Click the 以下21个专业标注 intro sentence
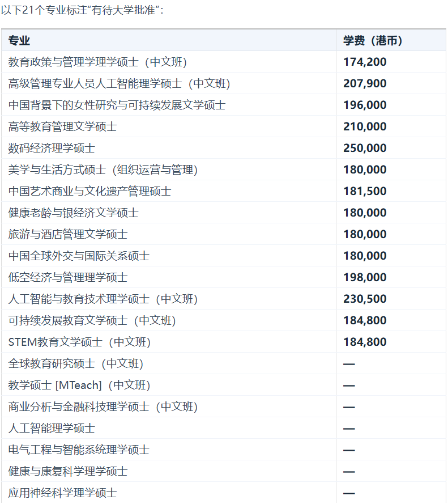 click(x=82, y=10)
